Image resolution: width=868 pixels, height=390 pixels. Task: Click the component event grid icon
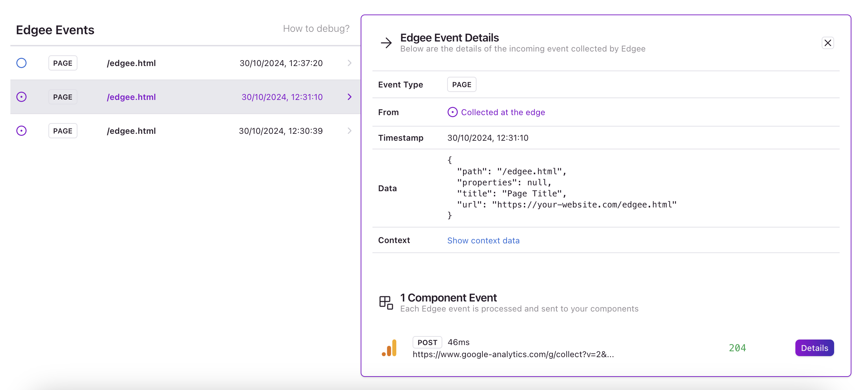[x=386, y=302]
